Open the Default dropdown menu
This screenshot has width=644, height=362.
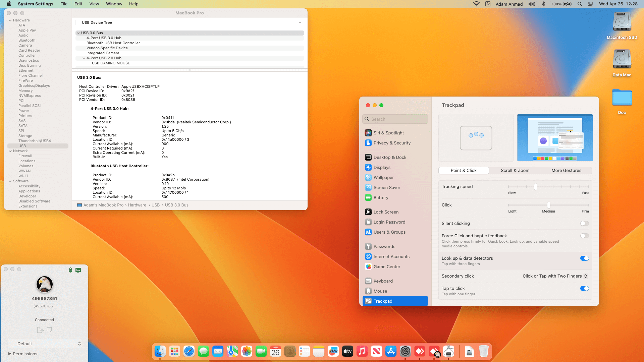pyautogui.click(x=45, y=344)
